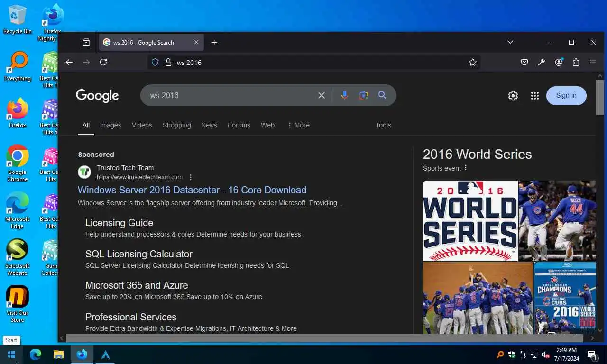Switch to News results tab
This screenshot has height=364, width=607.
[209, 125]
